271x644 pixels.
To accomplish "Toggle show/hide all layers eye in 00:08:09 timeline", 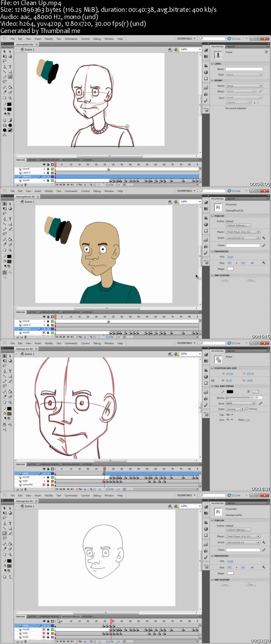I will [x=44, y=164].
